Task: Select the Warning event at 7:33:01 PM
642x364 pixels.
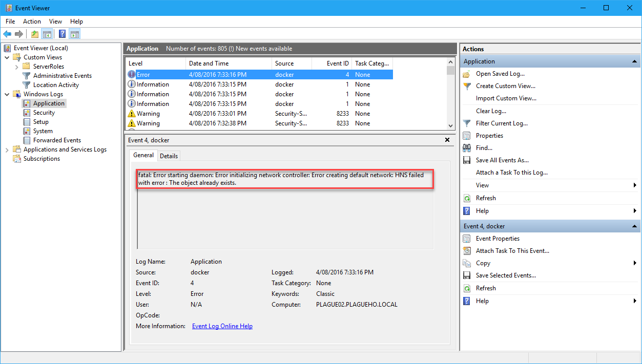Action: coord(260,114)
